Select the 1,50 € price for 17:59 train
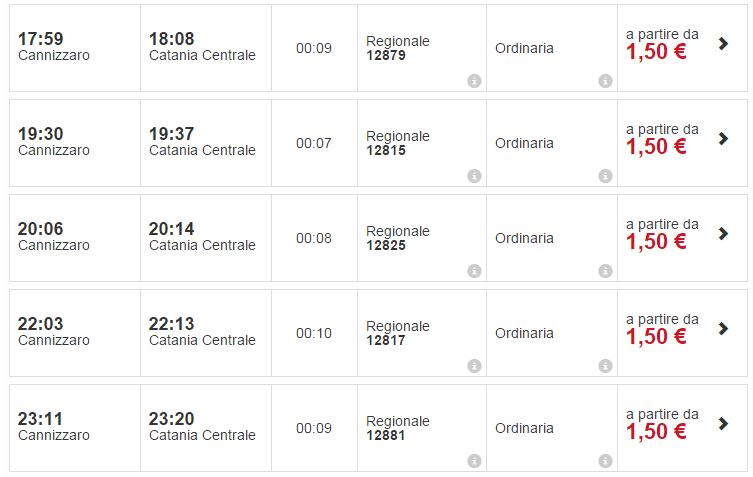This screenshot has height=477, width=753. [656, 52]
